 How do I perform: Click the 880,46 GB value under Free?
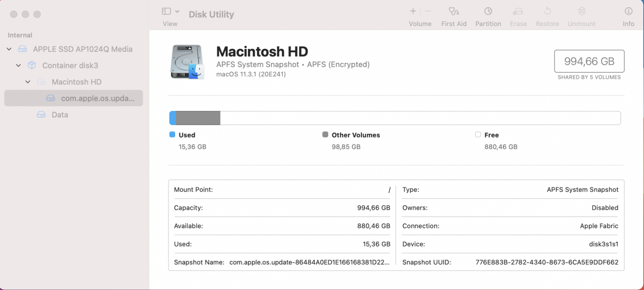(x=501, y=147)
